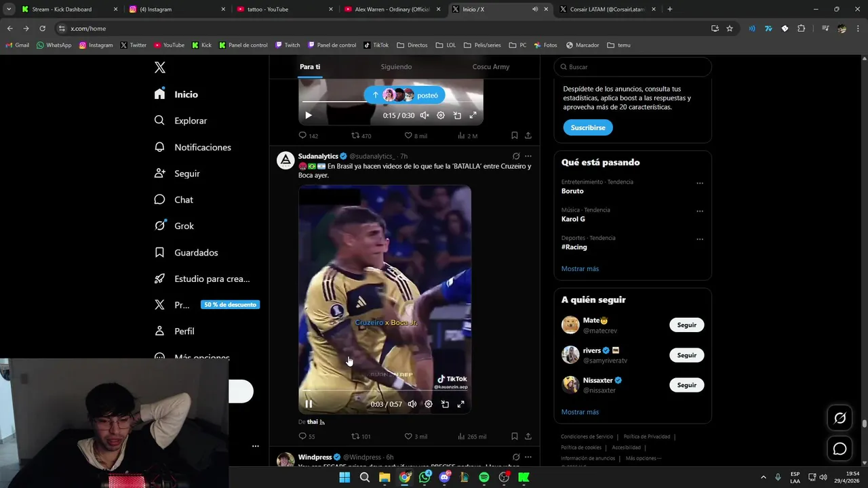Show hidden system tray icons

click(763, 477)
